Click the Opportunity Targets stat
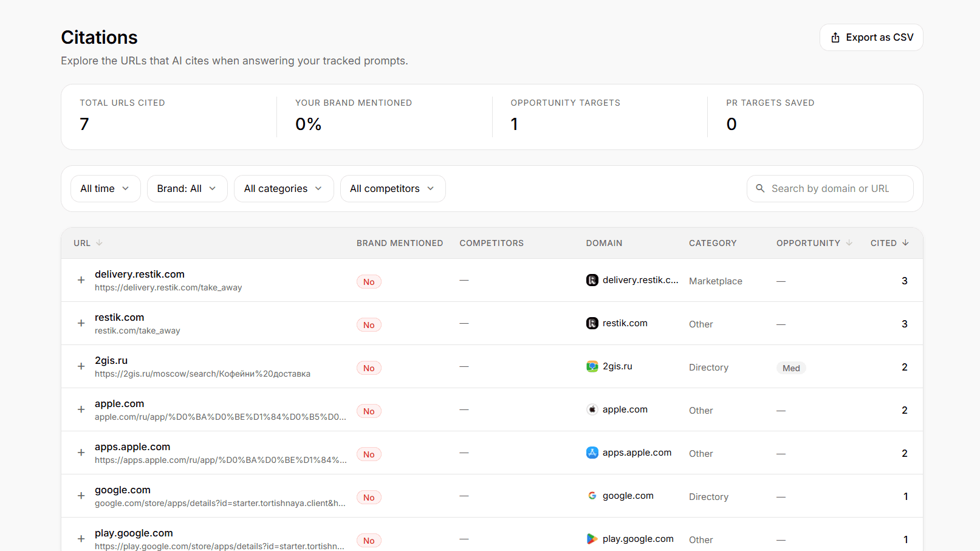 600,117
